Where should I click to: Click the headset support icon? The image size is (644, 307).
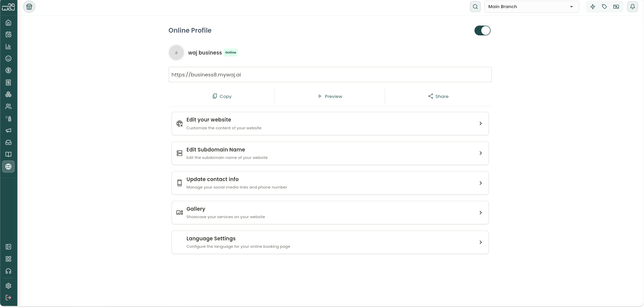8,271
